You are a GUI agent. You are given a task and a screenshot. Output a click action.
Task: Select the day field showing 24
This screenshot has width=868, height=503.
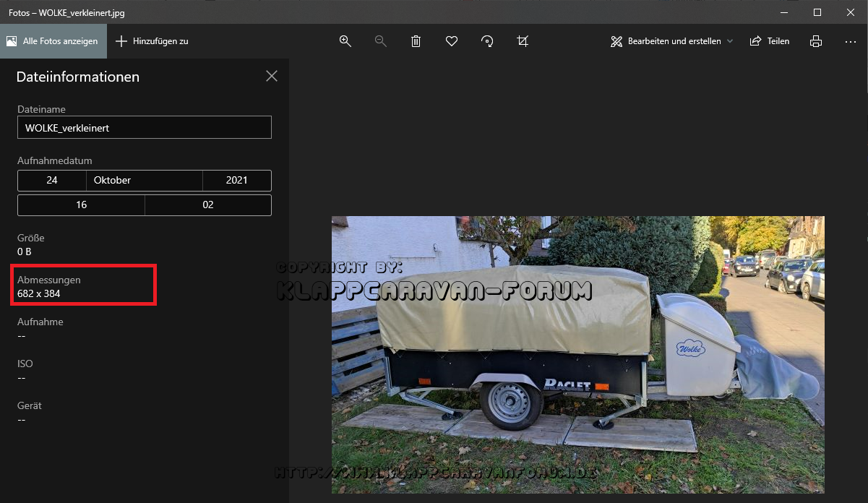pos(52,181)
